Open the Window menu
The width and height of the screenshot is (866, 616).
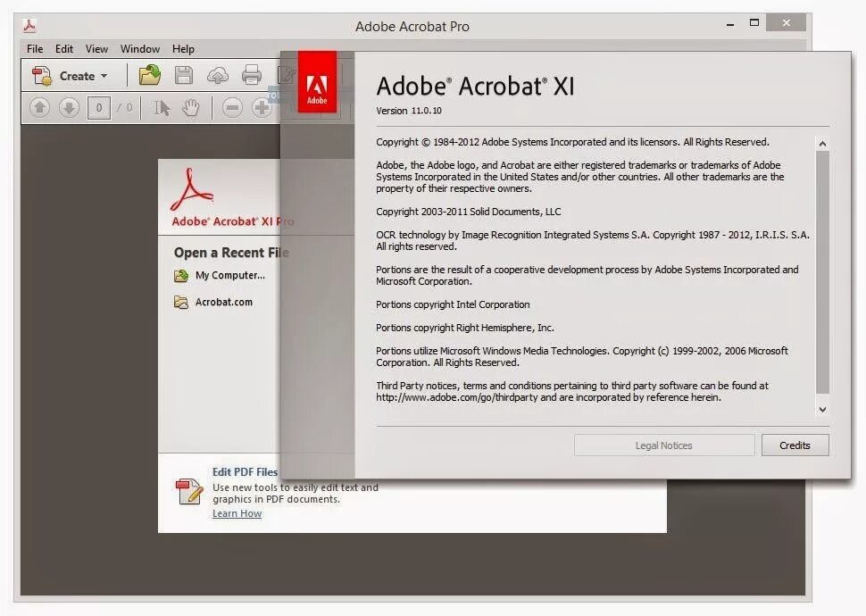click(140, 48)
